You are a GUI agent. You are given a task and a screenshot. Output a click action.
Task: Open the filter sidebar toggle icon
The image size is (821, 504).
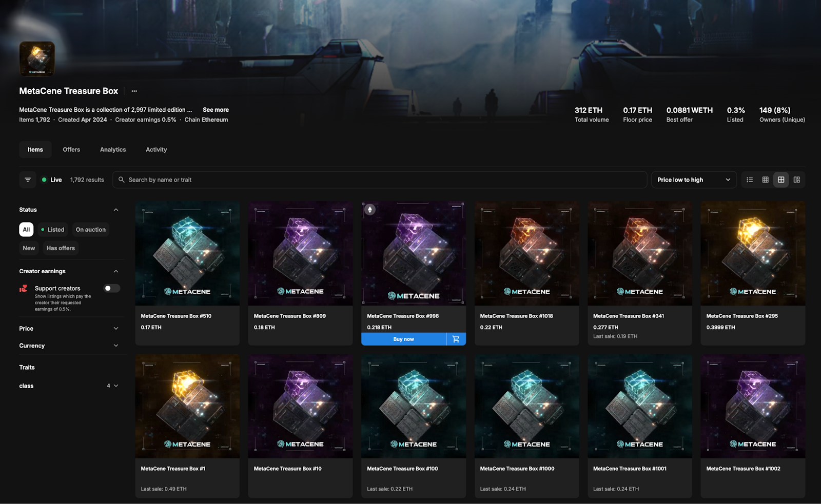[x=28, y=180]
